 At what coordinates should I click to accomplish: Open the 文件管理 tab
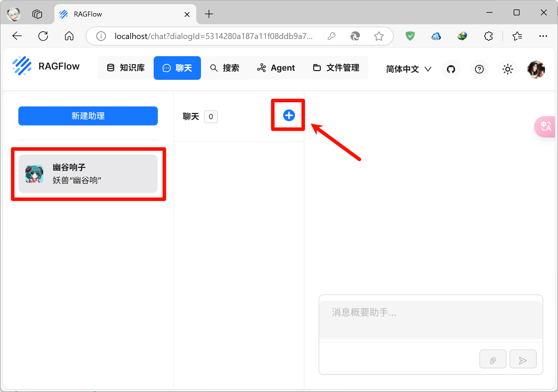coord(336,68)
